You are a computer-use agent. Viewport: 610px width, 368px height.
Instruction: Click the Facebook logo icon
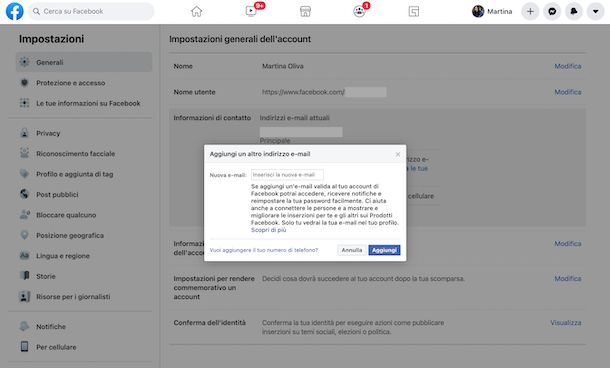14,11
